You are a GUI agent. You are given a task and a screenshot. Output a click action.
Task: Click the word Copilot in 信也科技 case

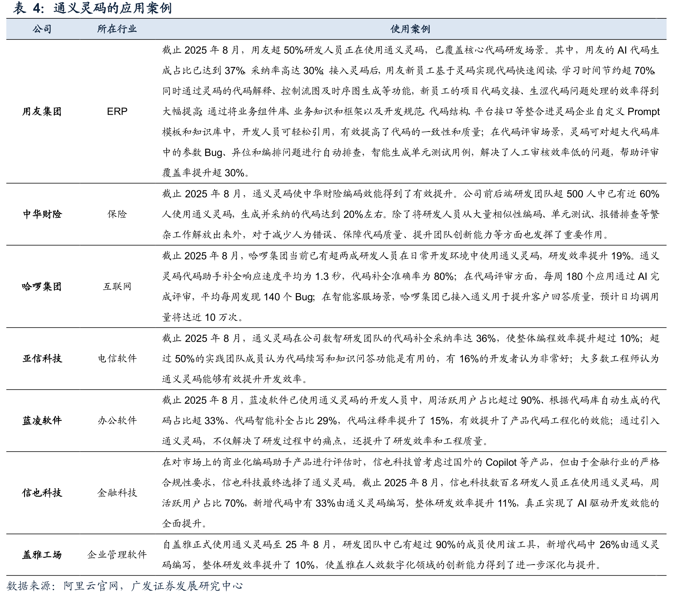coord(501,462)
